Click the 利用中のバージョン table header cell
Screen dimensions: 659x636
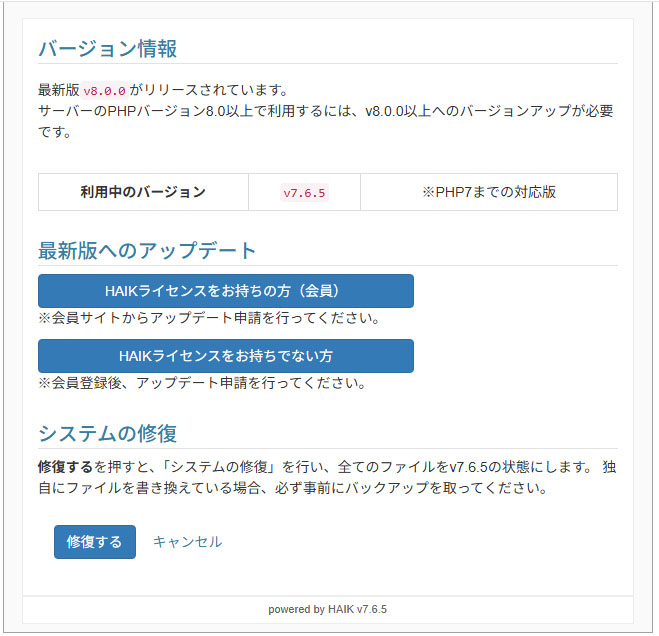(x=143, y=192)
